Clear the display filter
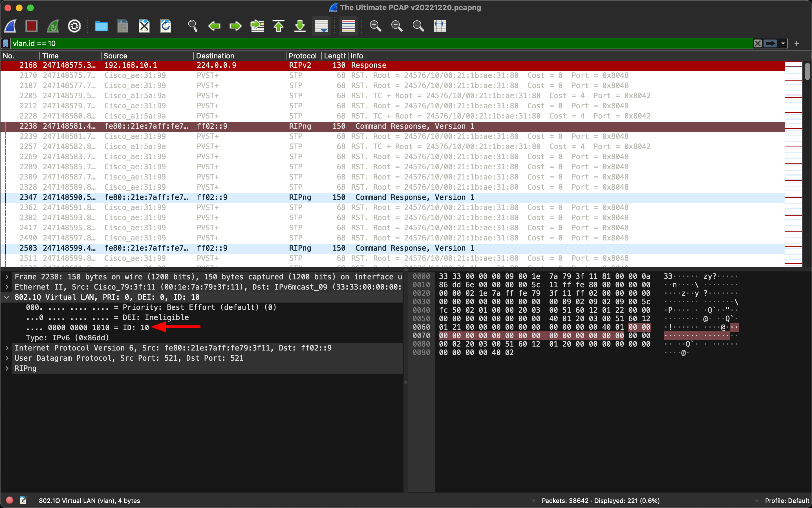The height and width of the screenshot is (508, 812). point(758,43)
